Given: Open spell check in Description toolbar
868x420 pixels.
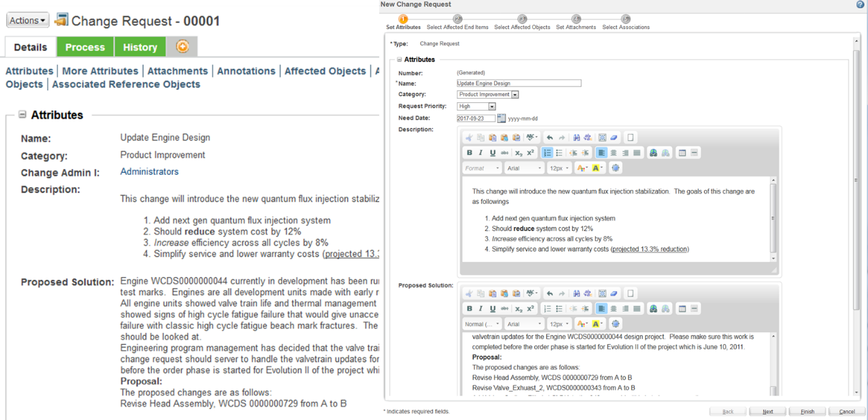Looking at the screenshot, I should (531, 137).
